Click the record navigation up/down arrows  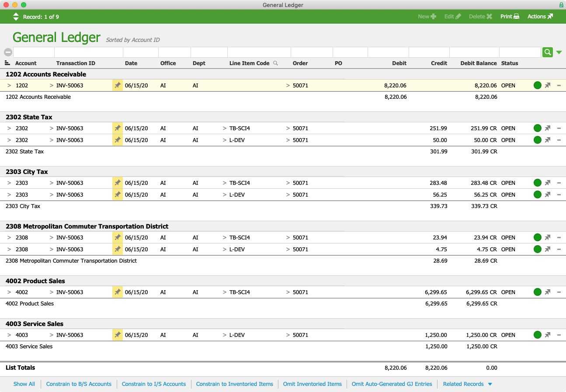(16, 17)
